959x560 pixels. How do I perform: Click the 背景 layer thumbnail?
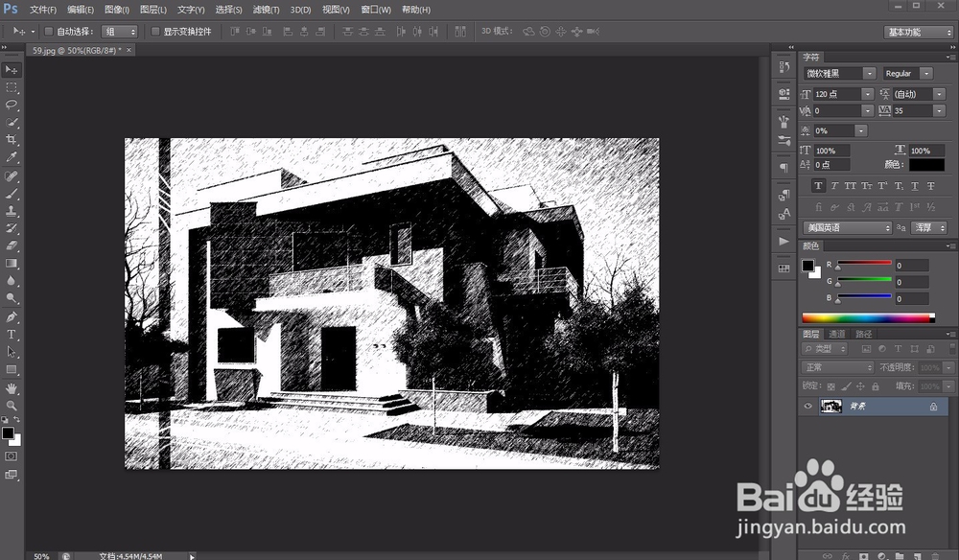[x=830, y=406]
